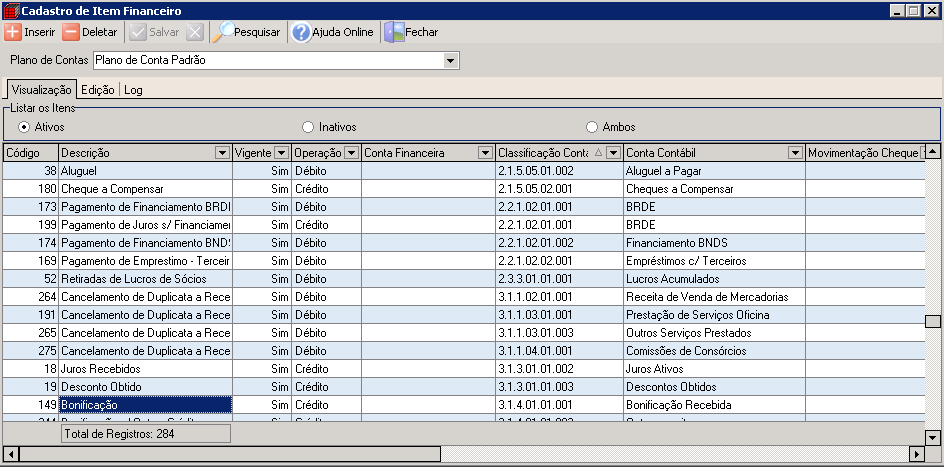Open Descrição column filter dropdown
944x467 pixels.
coord(222,153)
